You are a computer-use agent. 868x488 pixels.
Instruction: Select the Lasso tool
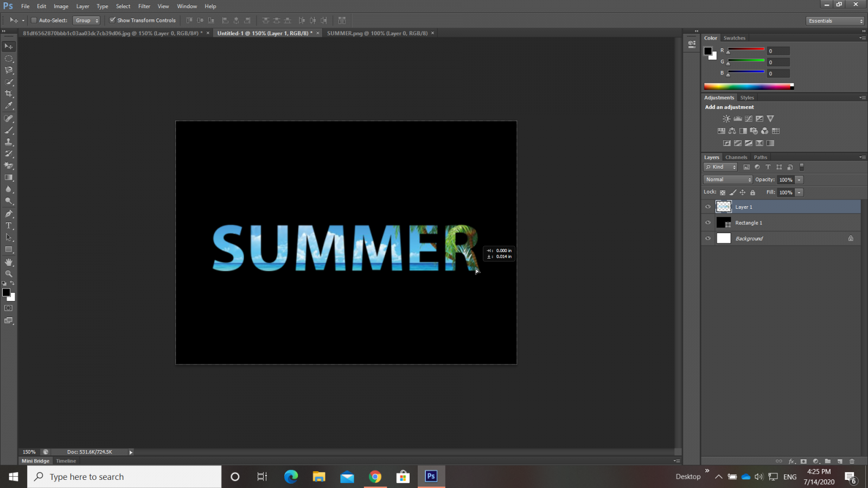pyautogui.click(x=9, y=70)
